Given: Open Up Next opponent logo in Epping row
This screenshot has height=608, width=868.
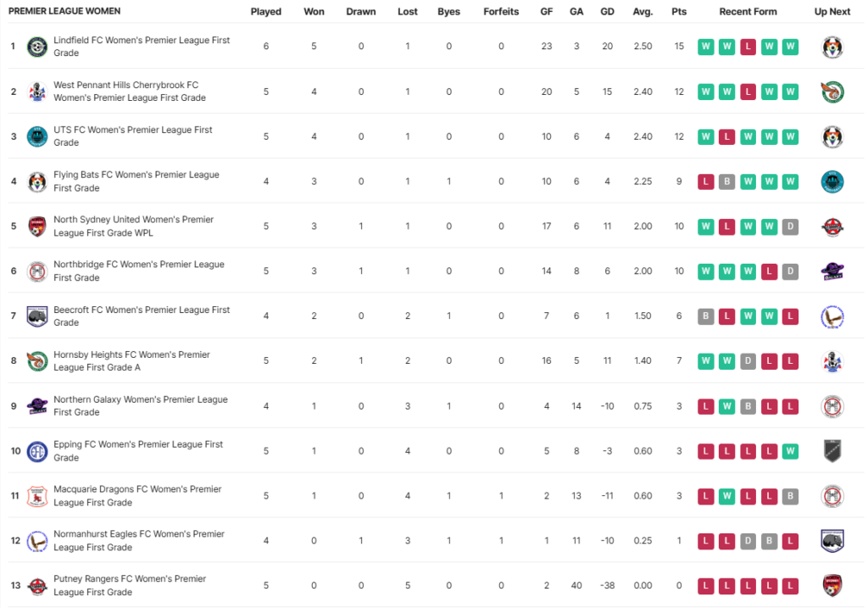Looking at the screenshot, I should click(x=832, y=451).
